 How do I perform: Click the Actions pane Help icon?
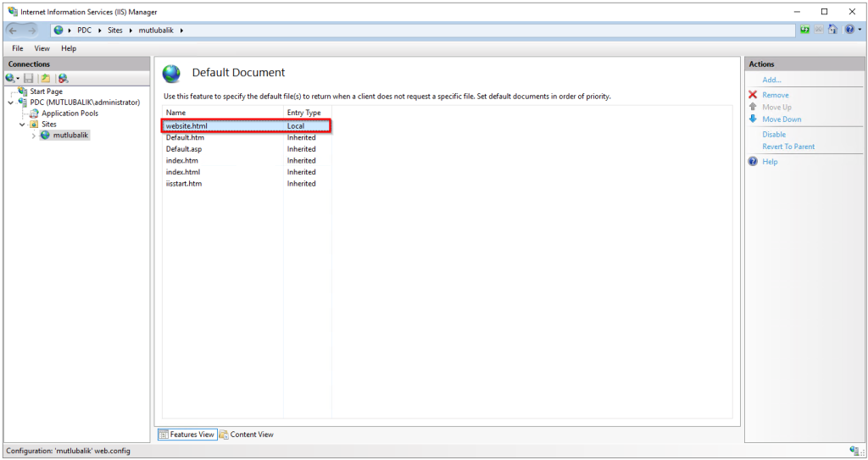point(753,162)
